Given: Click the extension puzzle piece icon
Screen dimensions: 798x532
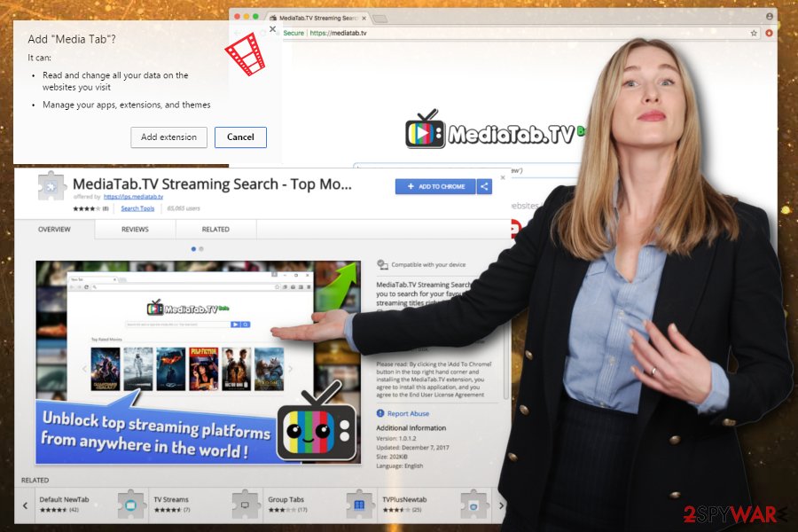Looking at the screenshot, I should (51, 186).
